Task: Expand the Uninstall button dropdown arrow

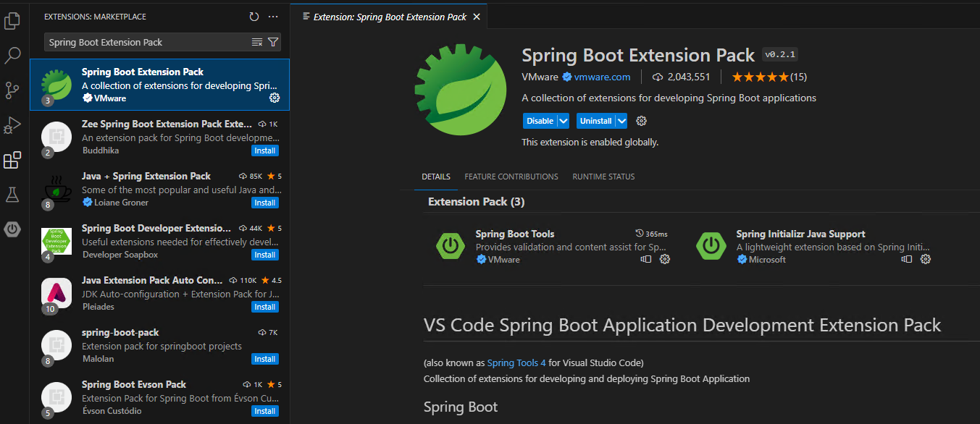Action: coord(621,121)
